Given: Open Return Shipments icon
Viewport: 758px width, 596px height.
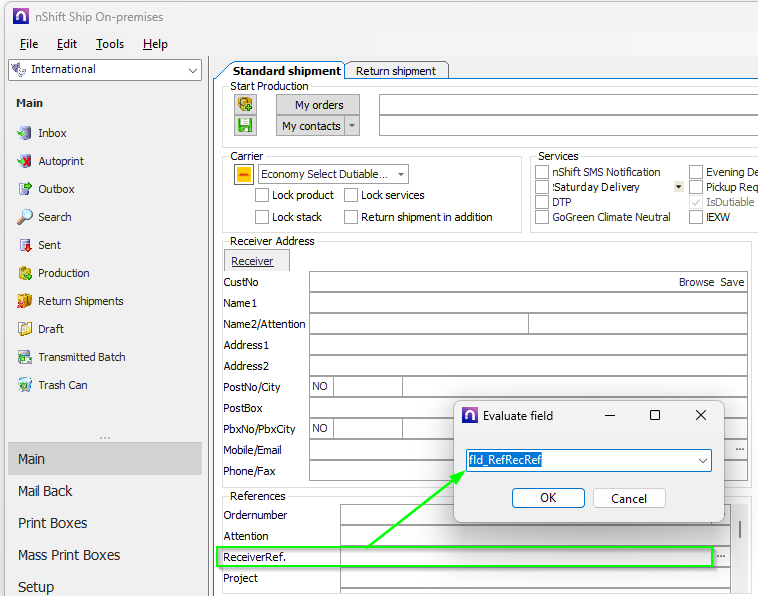Looking at the screenshot, I should click(x=24, y=301).
